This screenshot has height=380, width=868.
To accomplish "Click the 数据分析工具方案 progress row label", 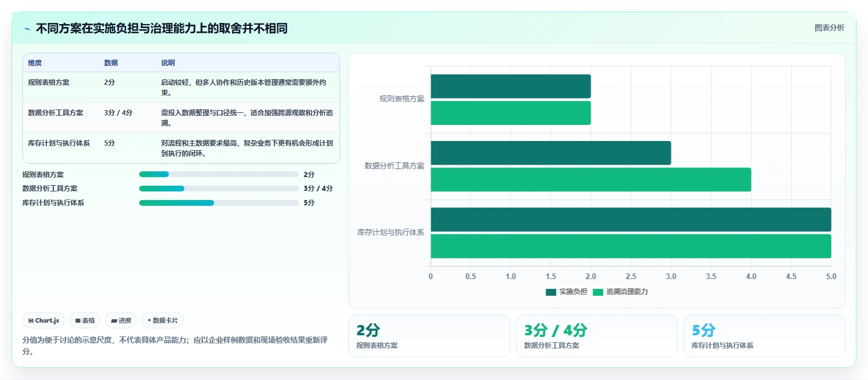I will click(50, 188).
